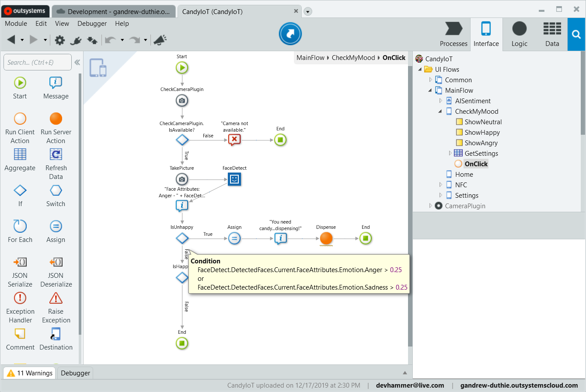Expand the GetSettings aggregate
Screen dimensions: 586x392
point(450,154)
